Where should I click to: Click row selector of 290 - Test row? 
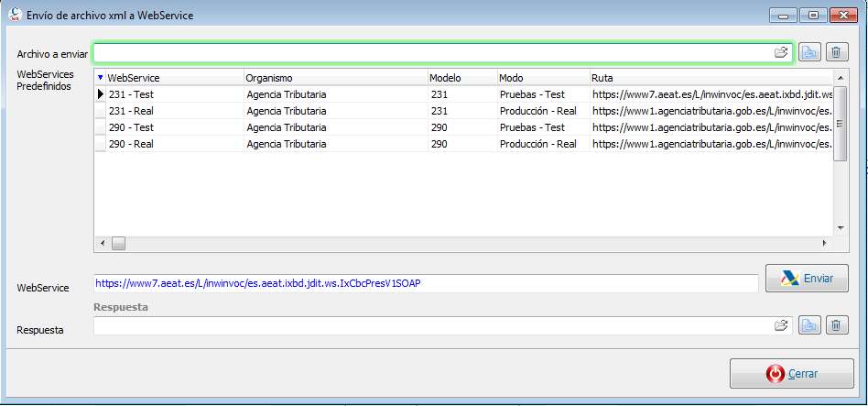click(100, 127)
